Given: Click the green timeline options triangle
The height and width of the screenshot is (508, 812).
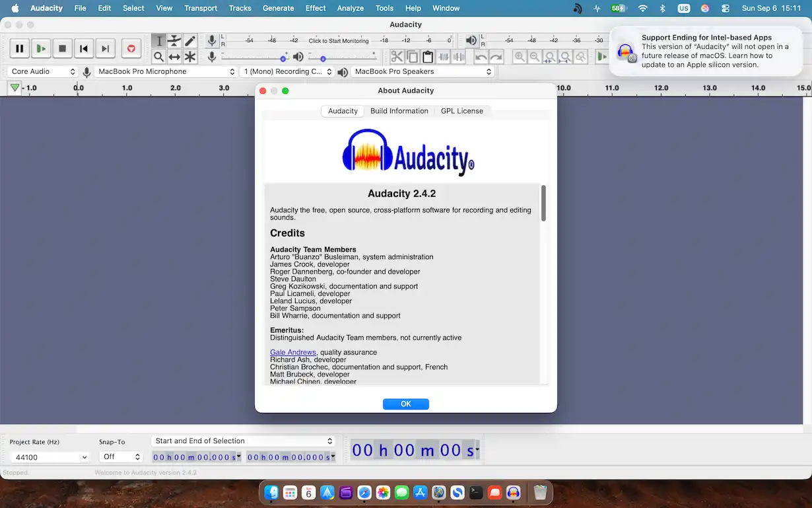Looking at the screenshot, I should pyautogui.click(x=15, y=88).
